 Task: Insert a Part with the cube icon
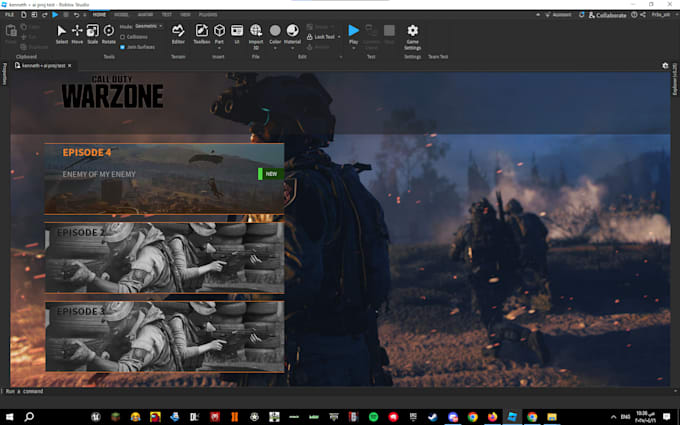point(219,31)
